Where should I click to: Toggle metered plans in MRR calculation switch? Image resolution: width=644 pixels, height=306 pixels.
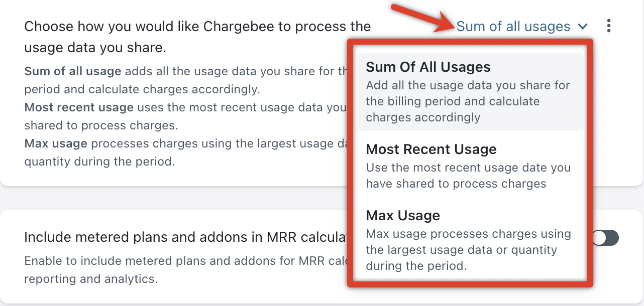coord(605,238)
